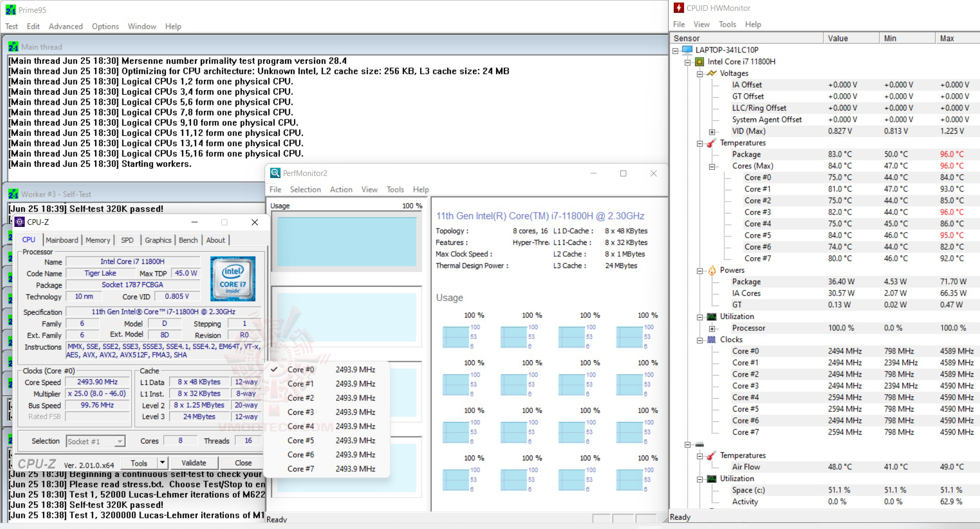Open the Window menu in Prime95

142,26
